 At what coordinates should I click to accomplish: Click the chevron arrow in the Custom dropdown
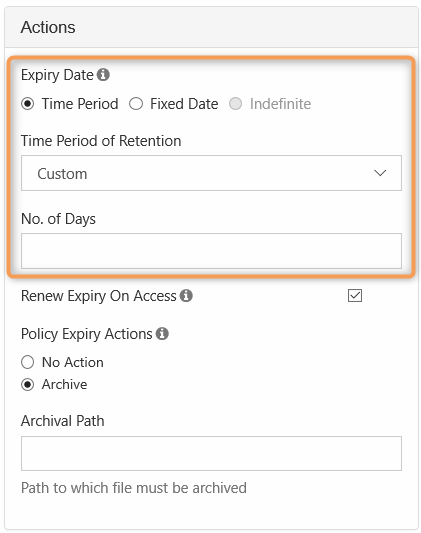pos(380,173)
